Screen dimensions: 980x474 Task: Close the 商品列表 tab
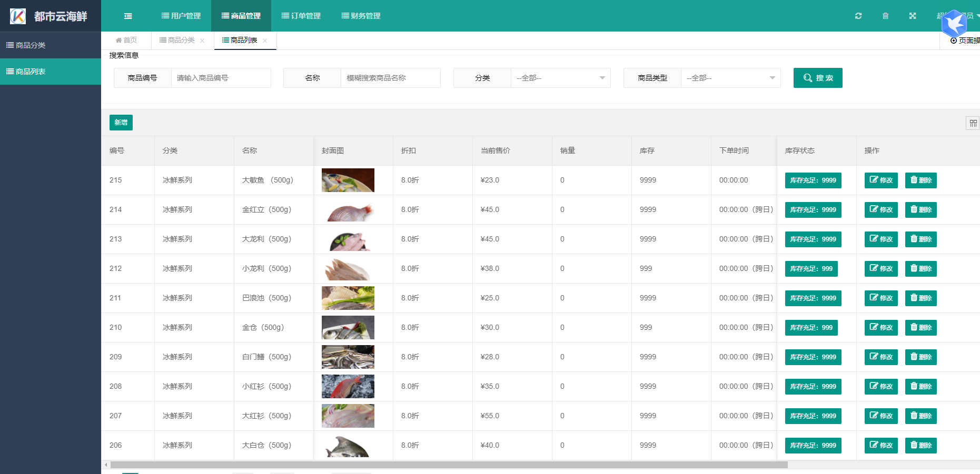coord(265,41)
